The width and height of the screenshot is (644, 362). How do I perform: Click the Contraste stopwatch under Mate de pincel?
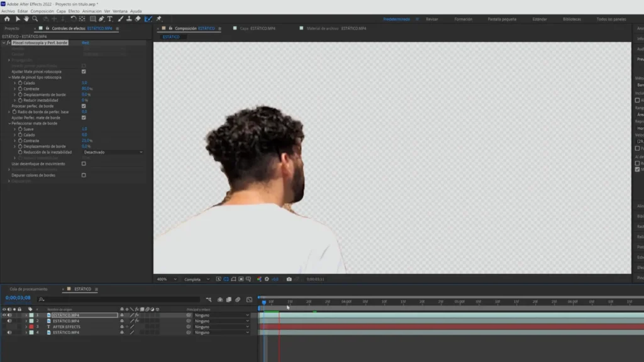(x=20, y=89)
